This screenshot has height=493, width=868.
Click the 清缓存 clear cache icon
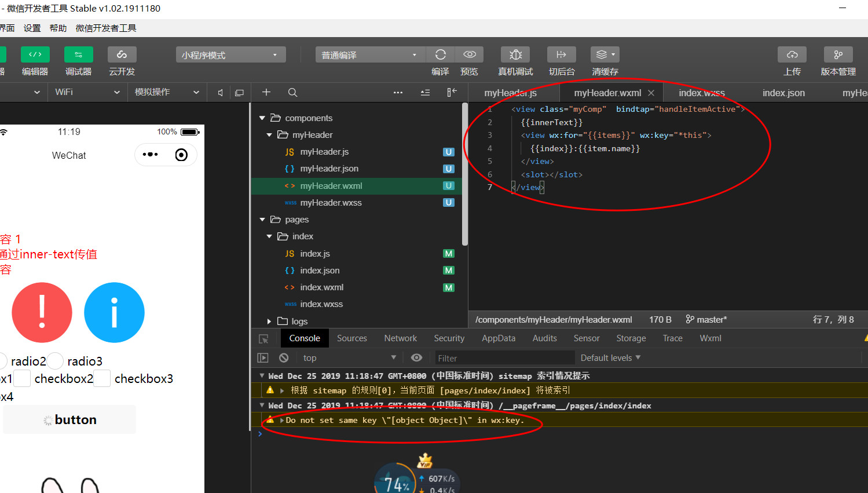pos(605,54)
